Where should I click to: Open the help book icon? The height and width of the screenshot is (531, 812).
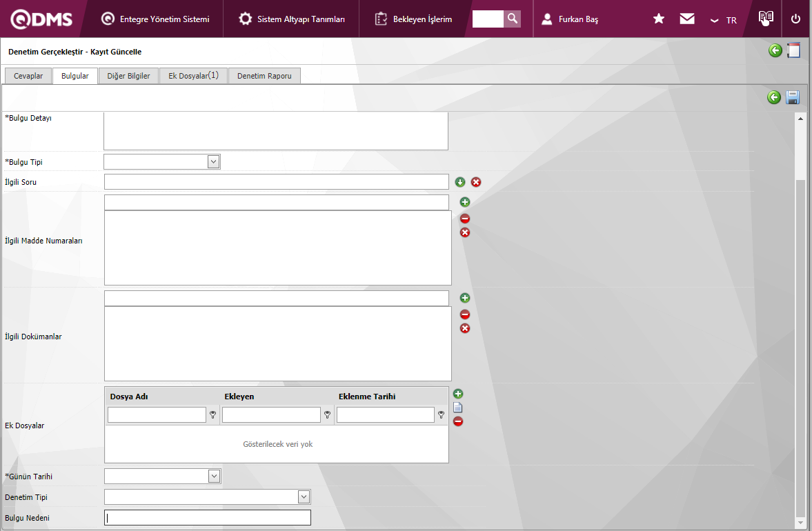[766, 18]
